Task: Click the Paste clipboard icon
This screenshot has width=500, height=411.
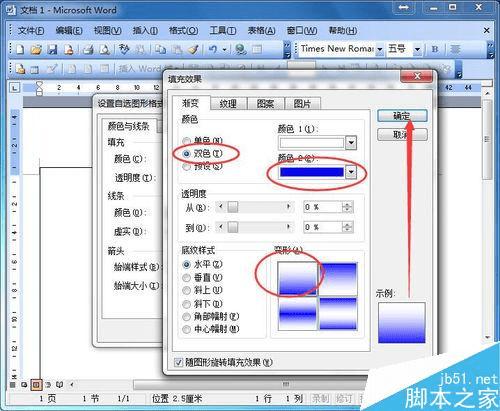Action: [x=177, y=50]
